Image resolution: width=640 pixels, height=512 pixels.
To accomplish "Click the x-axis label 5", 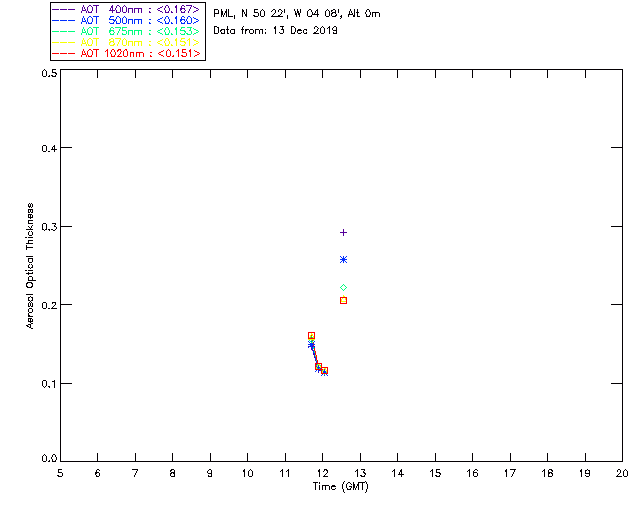I will click(x=60, y=473).
